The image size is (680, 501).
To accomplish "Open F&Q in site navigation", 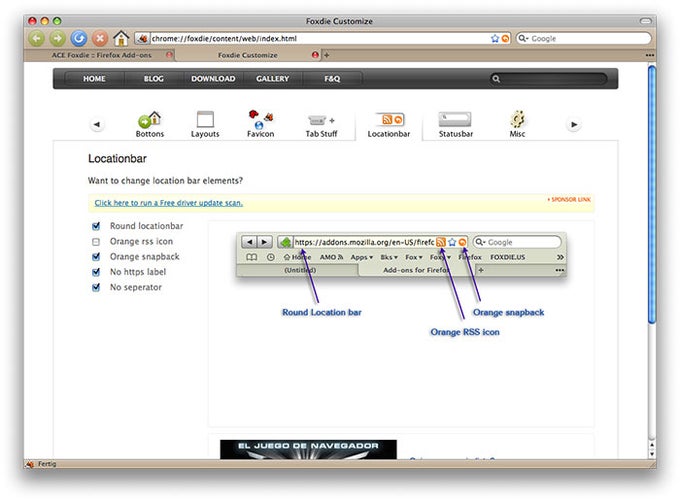I will pos(332,79).
